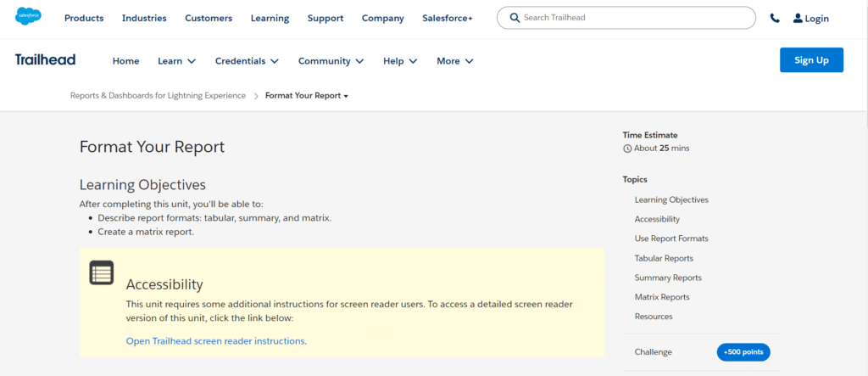This screenshot has height=376, width=868.
Task: Click the Topics sidebar heading
Action: pos(635,179)
